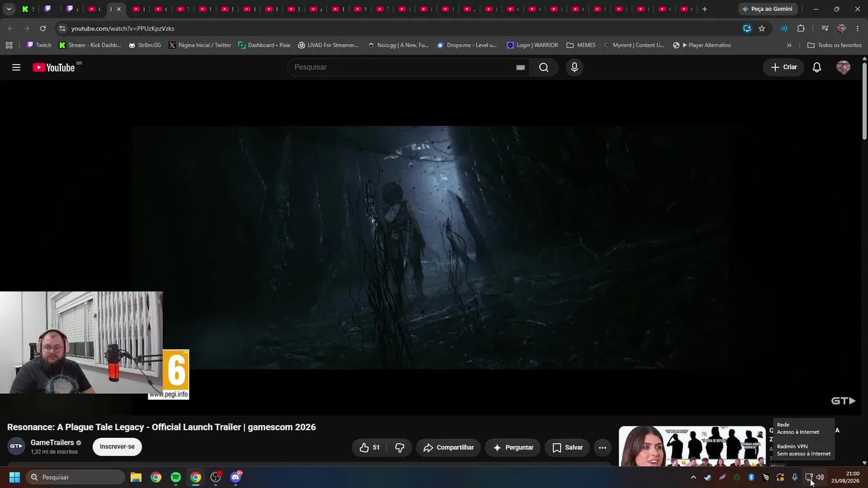Open the YouTube account avatar menu
Viewport: 868px width, 488px height.
pyautogui.click(x=844, y=67)
